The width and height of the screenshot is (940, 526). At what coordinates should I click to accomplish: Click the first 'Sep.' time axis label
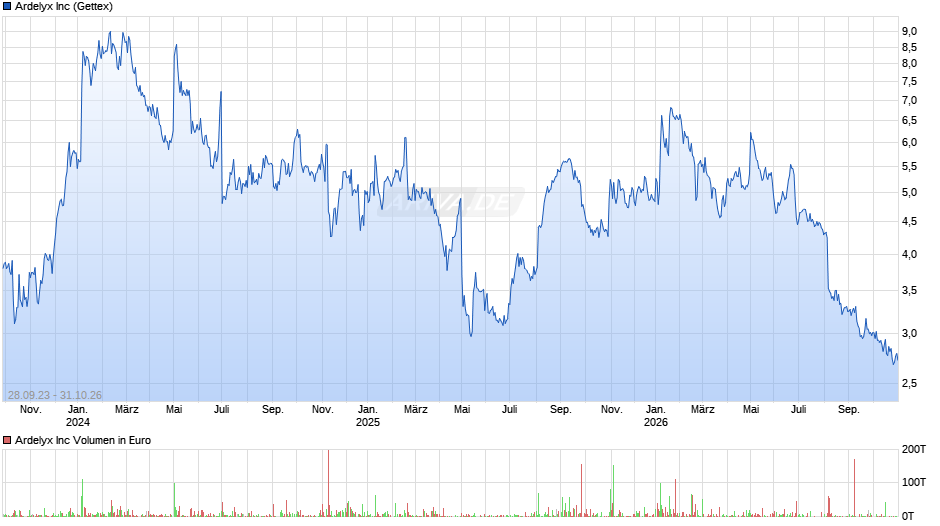click(x=273, y=410)
